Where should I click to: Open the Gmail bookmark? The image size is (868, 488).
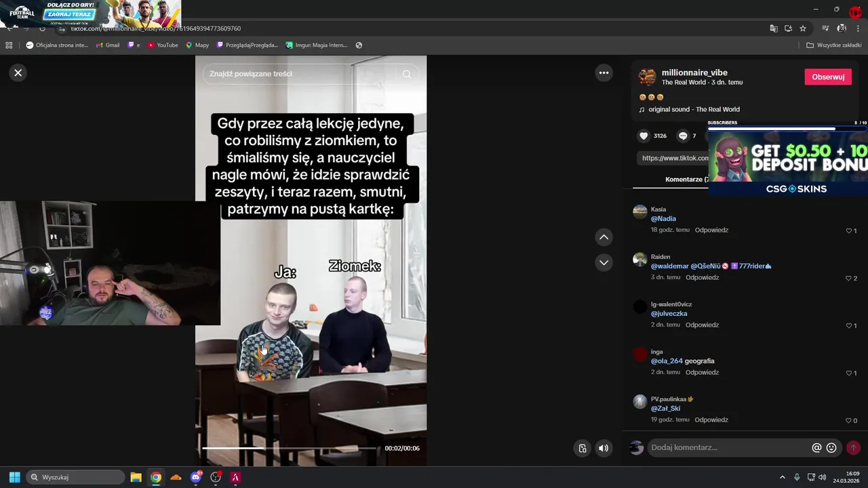[x=108, y=45]
